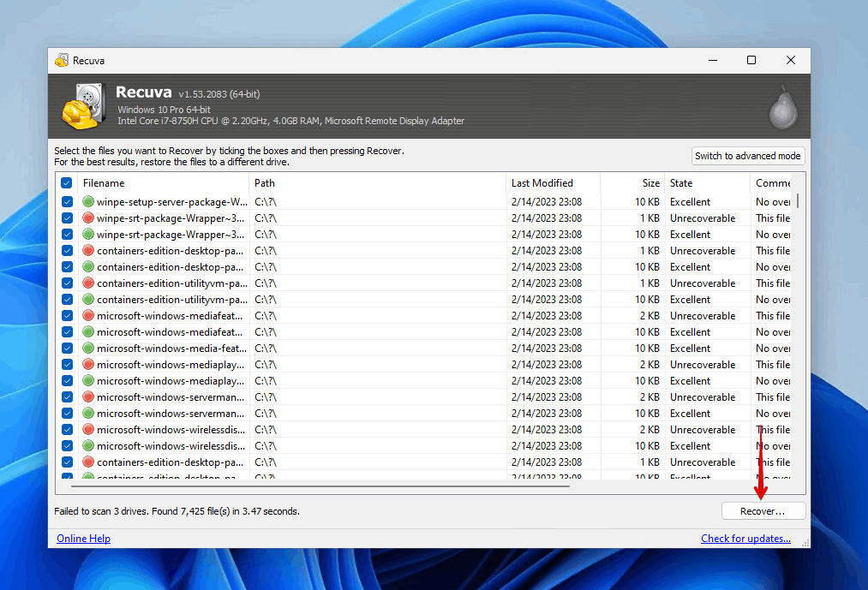Viewport: 868px width, 590px height.
Task: Click Switch to advanced mode button
Action: 748,156
